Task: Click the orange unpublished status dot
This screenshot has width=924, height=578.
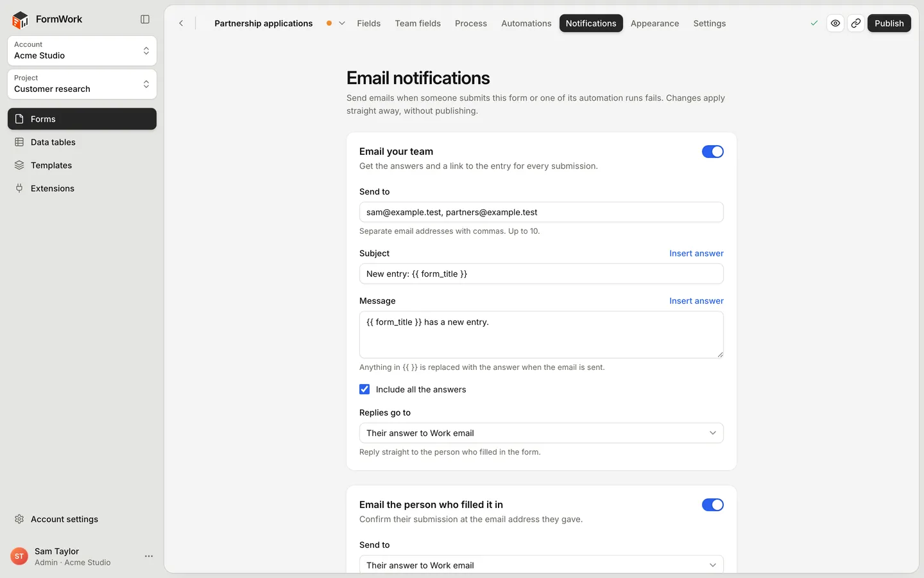Action: pyautogui.click(x=329, y=23)
